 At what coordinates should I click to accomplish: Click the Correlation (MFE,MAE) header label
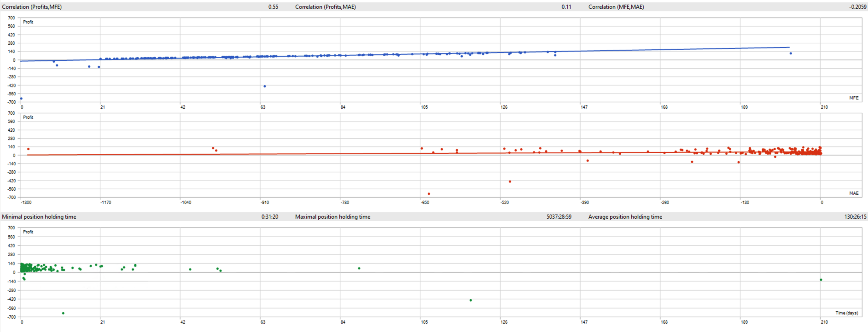[616, 7]
